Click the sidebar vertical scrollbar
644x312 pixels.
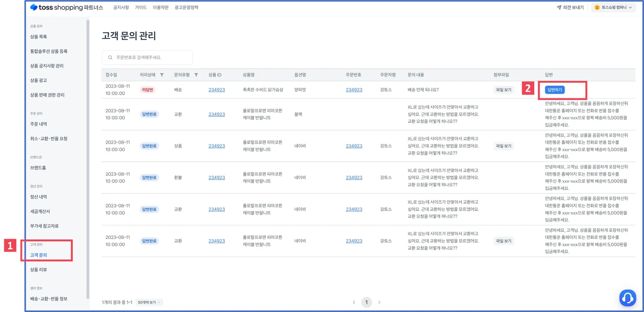coord(88,157)
